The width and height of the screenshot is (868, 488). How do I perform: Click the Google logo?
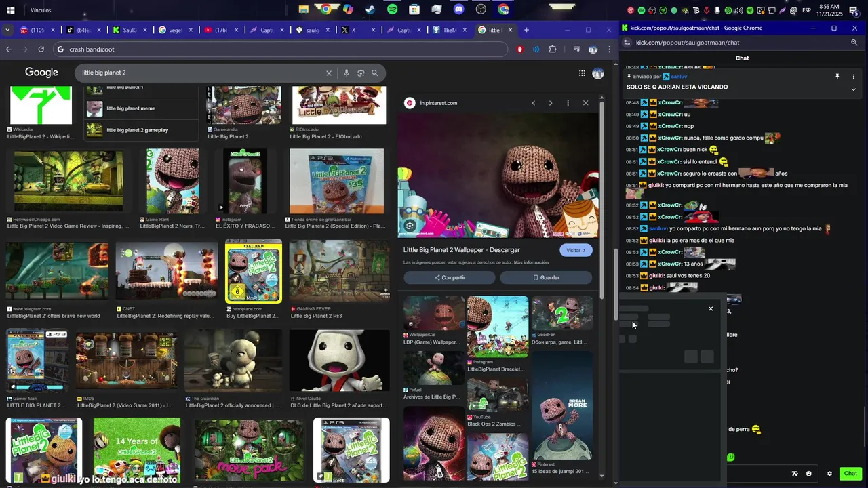(41, 73)
